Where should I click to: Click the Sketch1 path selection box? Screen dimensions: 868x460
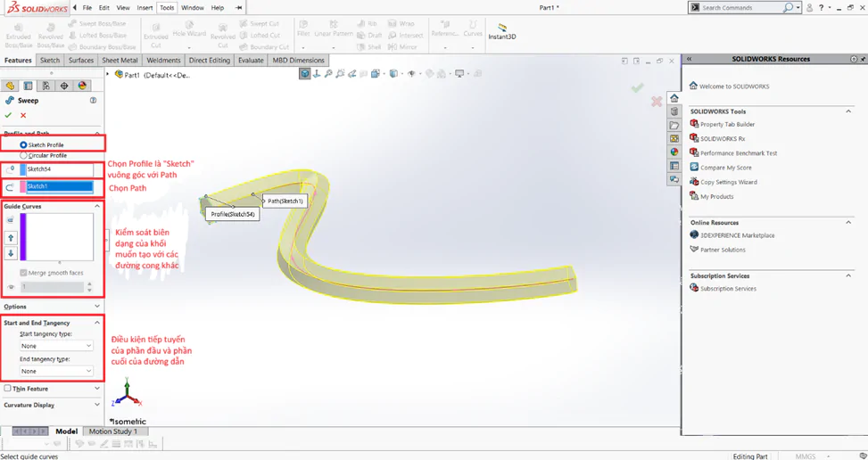(x=60, y=187)
